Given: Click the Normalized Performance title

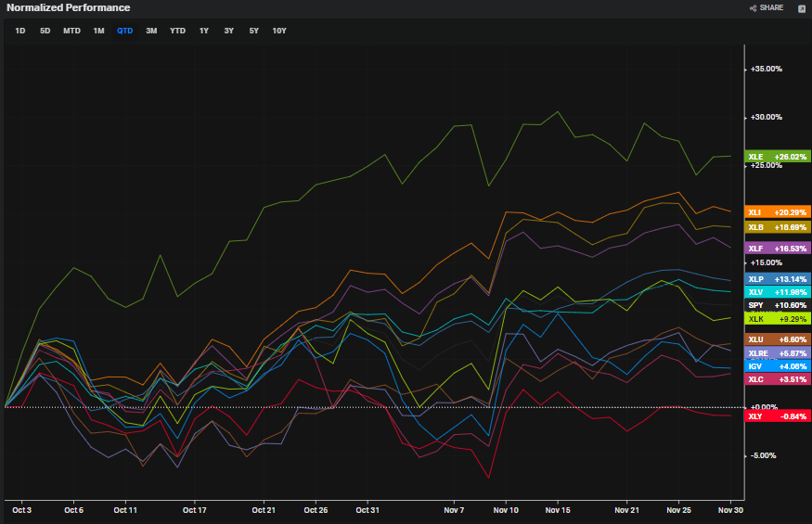Looking at the screenshot, I should point(69,7).
